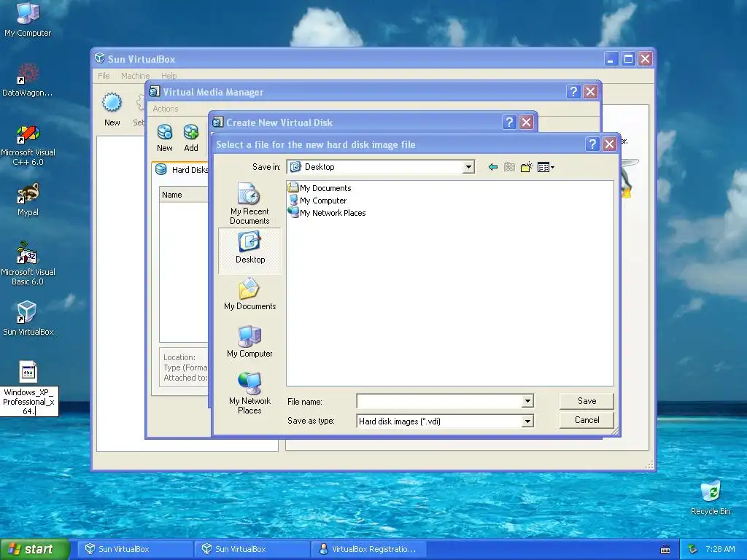The width and height of the screenshot is (747, 560).
Task: Click the Cancel button
Action: pyautogui.click(x=587, y=420)
